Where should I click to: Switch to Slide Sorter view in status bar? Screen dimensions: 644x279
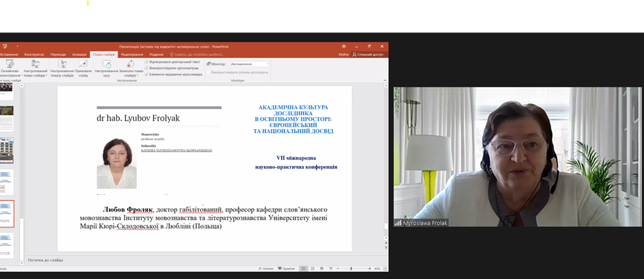click(x=313, y=268)
